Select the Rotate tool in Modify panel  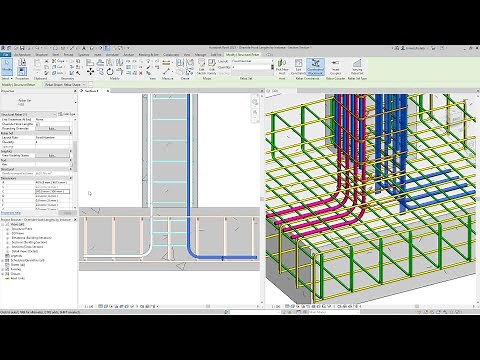point(110,71)
